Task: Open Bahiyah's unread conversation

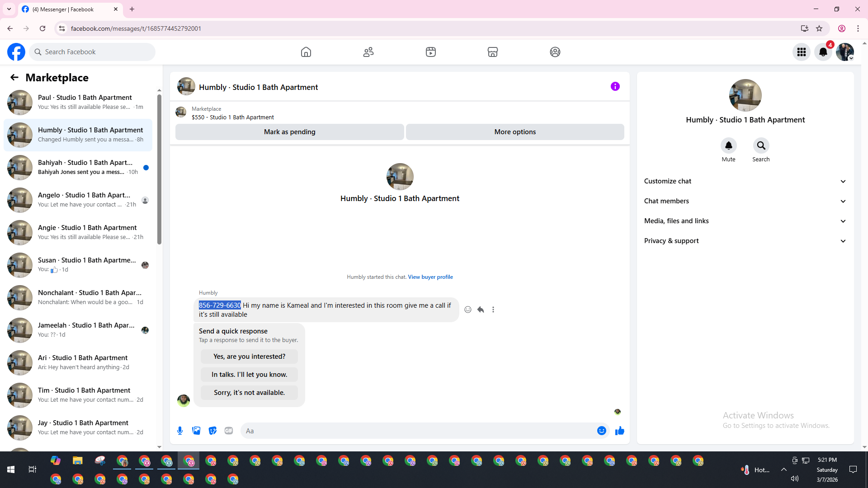Action: [x=78, y=168]
